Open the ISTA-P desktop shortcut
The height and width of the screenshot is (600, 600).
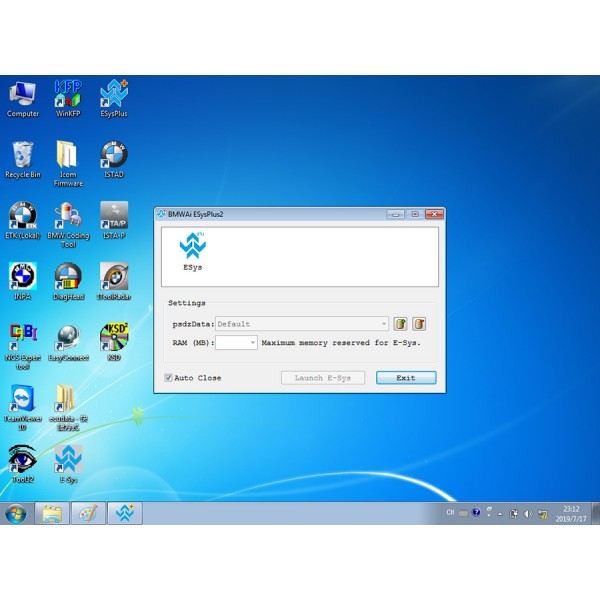pyautogui.click(x=114, y=221)
